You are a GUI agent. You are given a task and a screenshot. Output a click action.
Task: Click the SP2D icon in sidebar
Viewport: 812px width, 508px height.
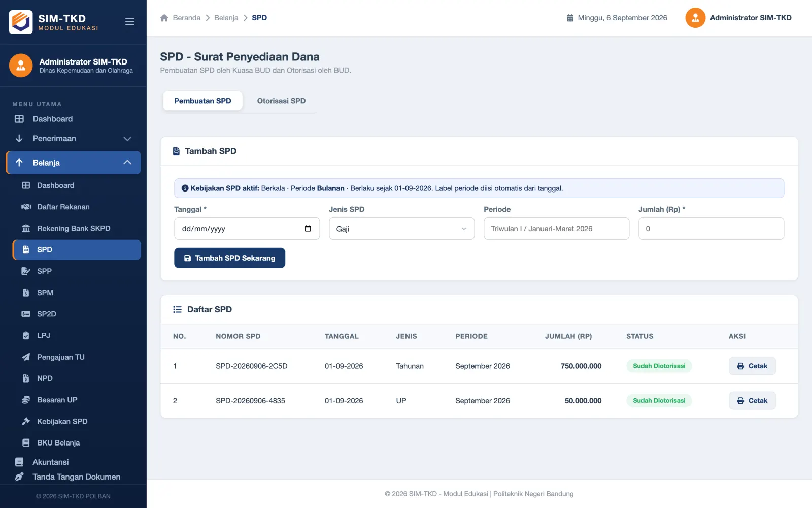click(x=26, y=314)
